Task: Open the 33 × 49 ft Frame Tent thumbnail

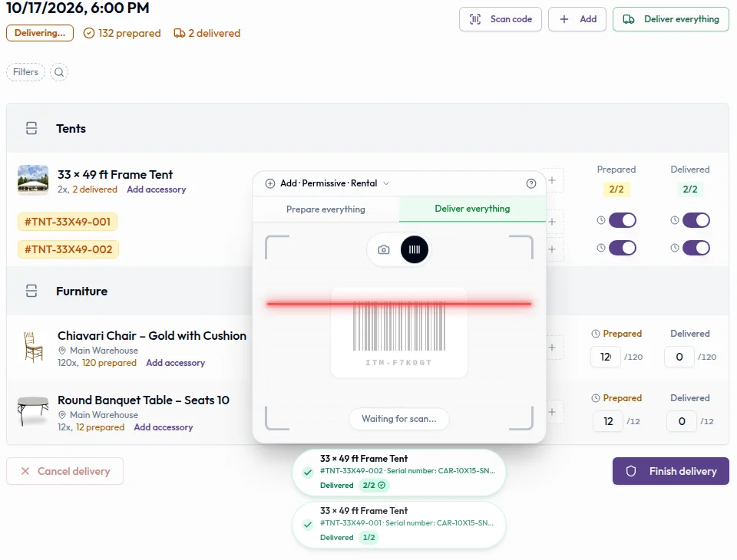Action: tap(33, 180)
